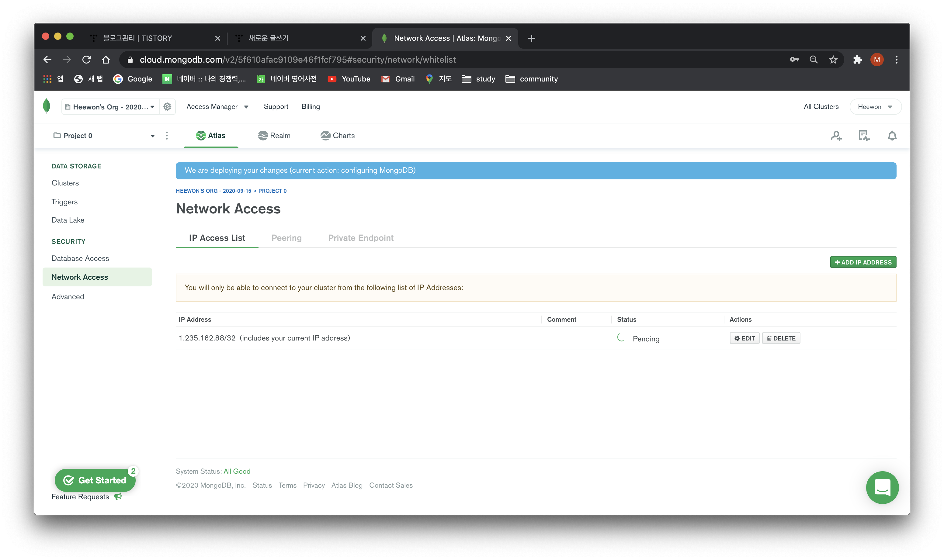
Task: Open the Intercom chat bubble
Action: pos(882,487)
